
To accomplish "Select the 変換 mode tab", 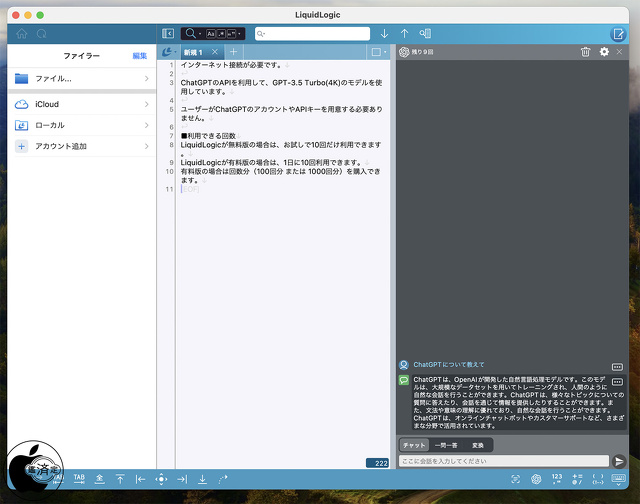I will [478, 445].
